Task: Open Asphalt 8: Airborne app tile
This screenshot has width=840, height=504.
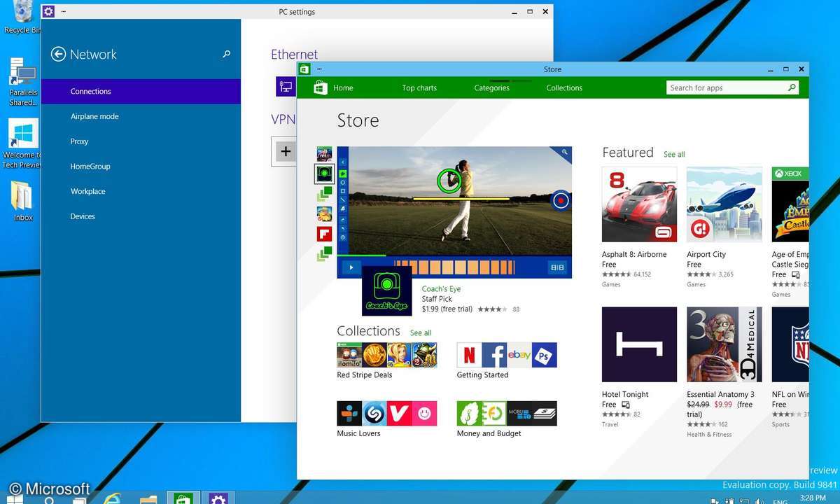Action: [639, 204]
